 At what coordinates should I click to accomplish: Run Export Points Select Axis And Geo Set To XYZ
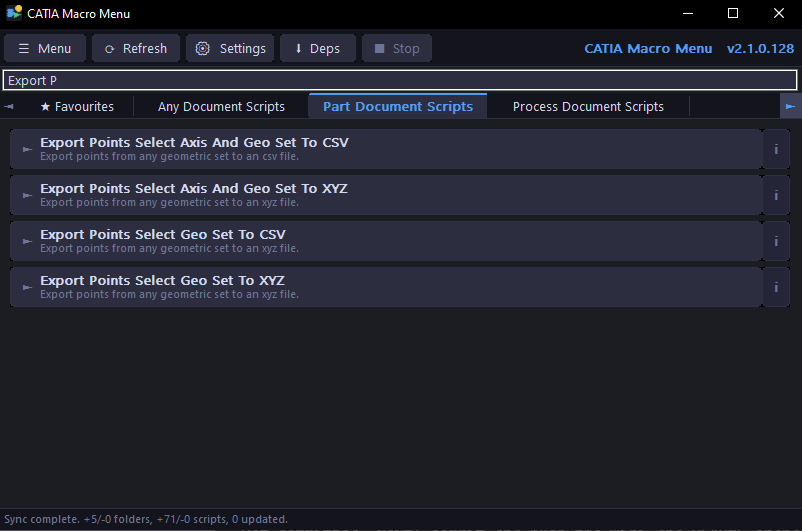[x=386, y=195]
